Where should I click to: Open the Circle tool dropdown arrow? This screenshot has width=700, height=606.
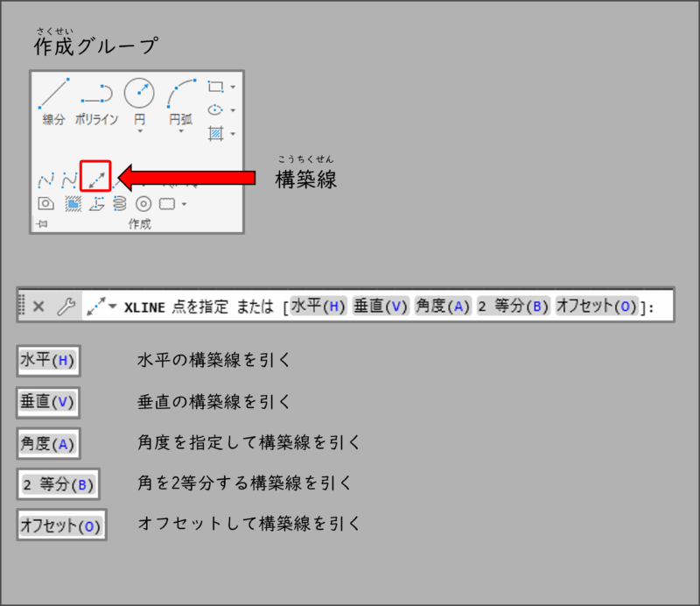tap(140, 131)
